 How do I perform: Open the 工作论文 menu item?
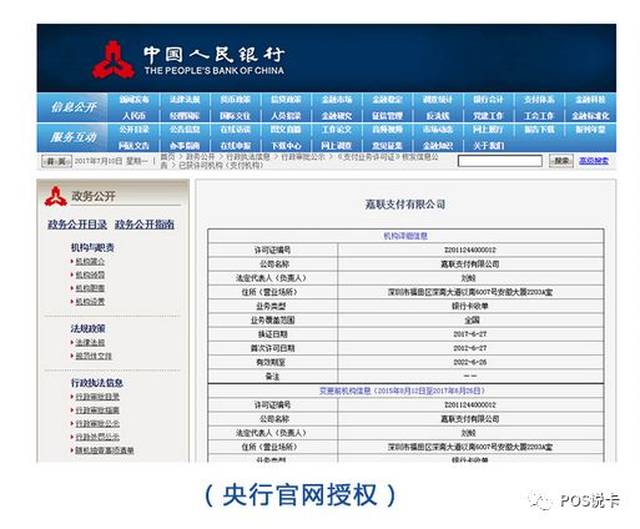(336, 130)
